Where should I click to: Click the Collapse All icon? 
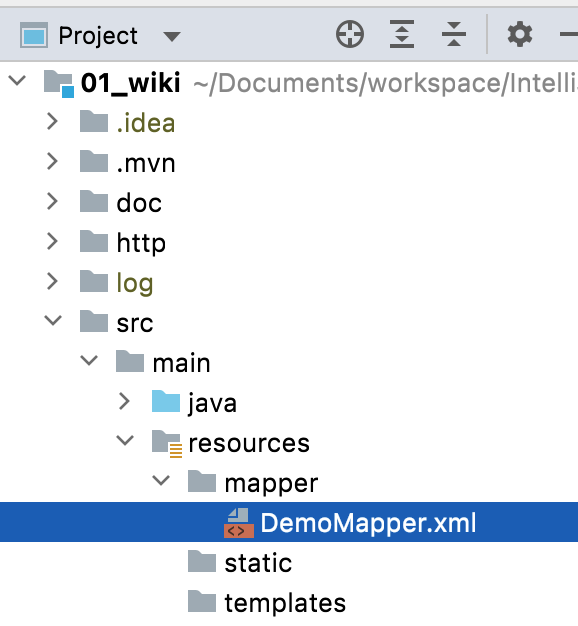pyautogui.click(x=454, y=34)
